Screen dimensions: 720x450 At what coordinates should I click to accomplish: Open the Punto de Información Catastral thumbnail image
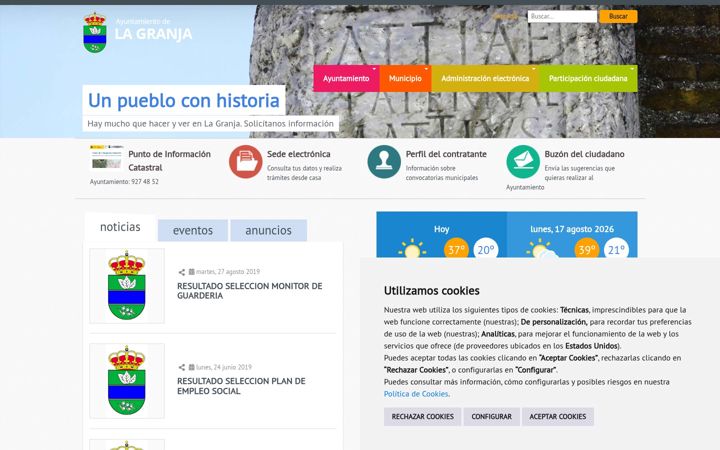(x=107, y=158)
